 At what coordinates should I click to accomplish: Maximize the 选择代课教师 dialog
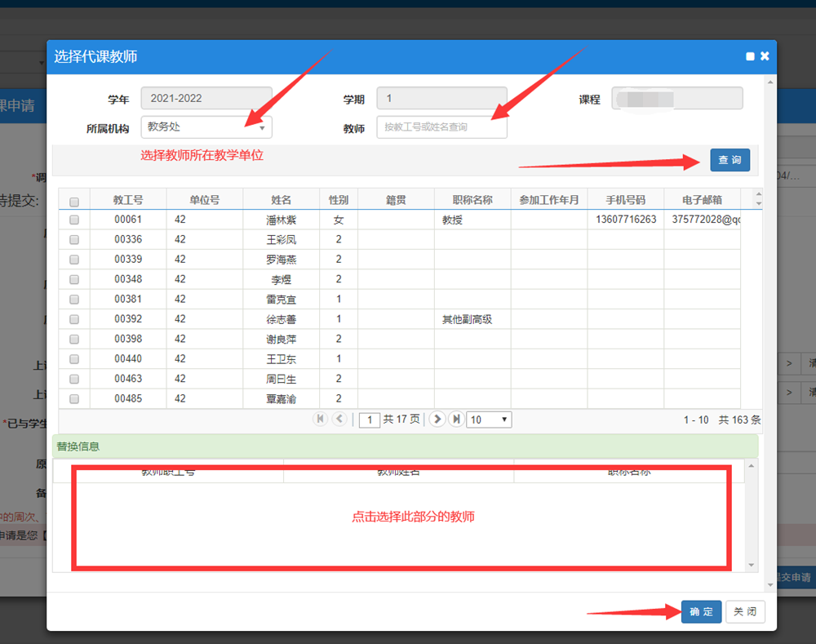750,56
